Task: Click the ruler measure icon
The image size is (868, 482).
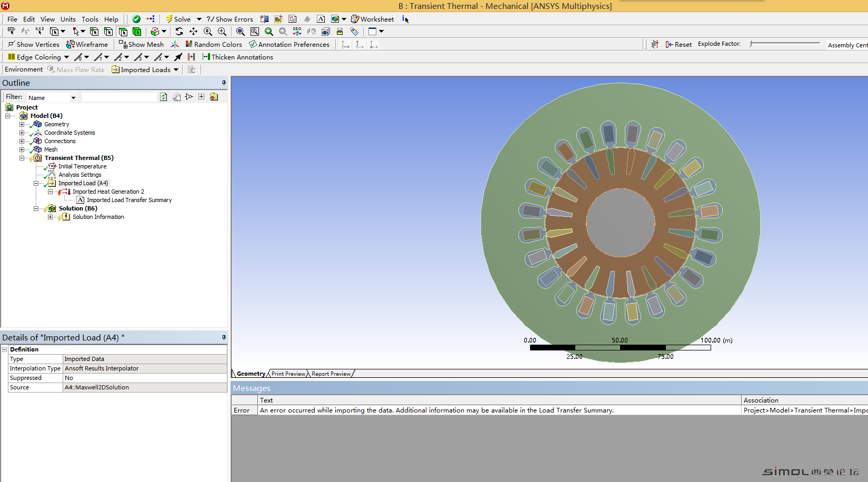Action: point(340,32)
